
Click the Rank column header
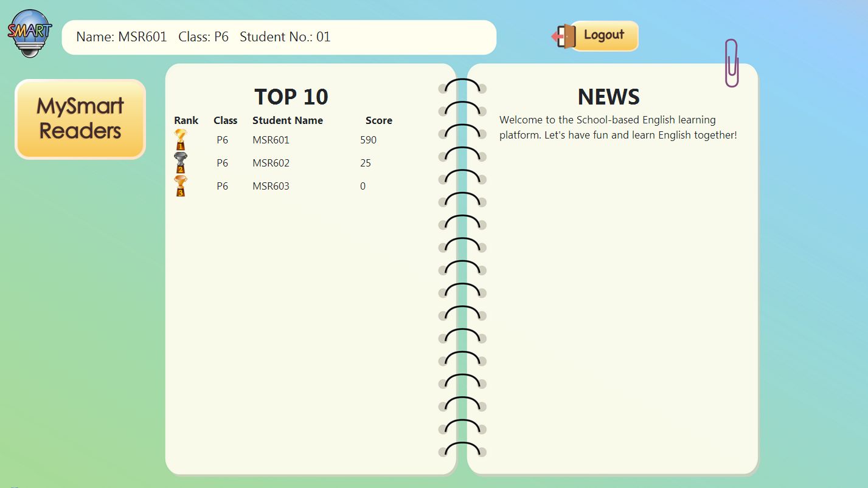click(x=186, y=120)
